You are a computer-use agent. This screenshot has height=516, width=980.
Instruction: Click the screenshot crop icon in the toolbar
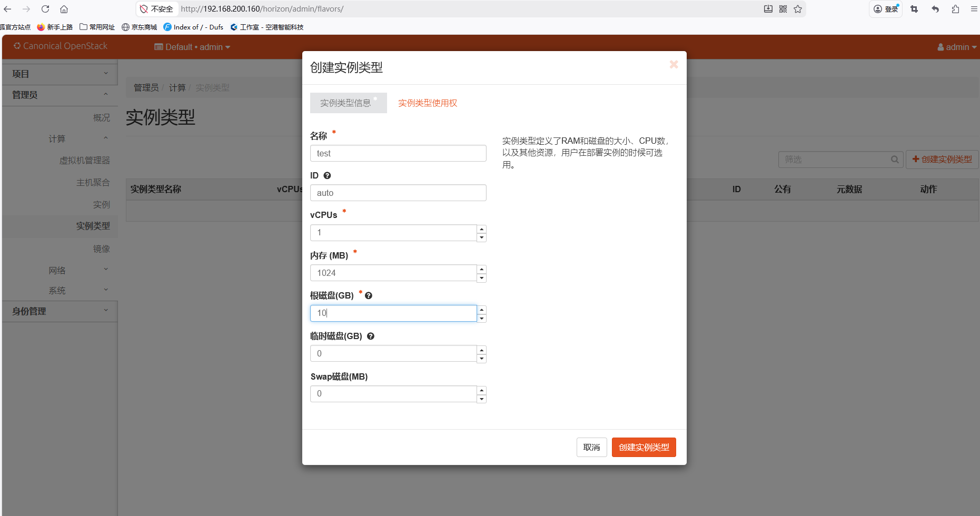coord(914,9)
